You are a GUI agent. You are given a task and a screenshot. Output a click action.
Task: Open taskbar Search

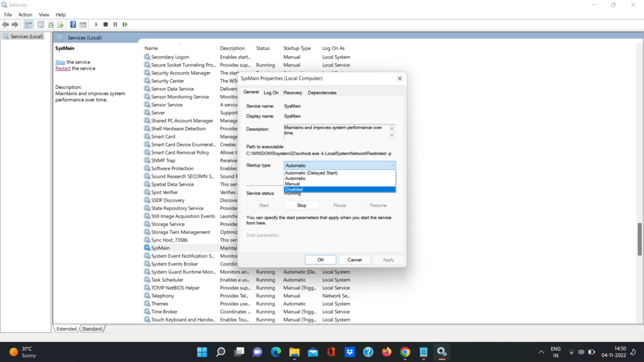click(221, 352)
